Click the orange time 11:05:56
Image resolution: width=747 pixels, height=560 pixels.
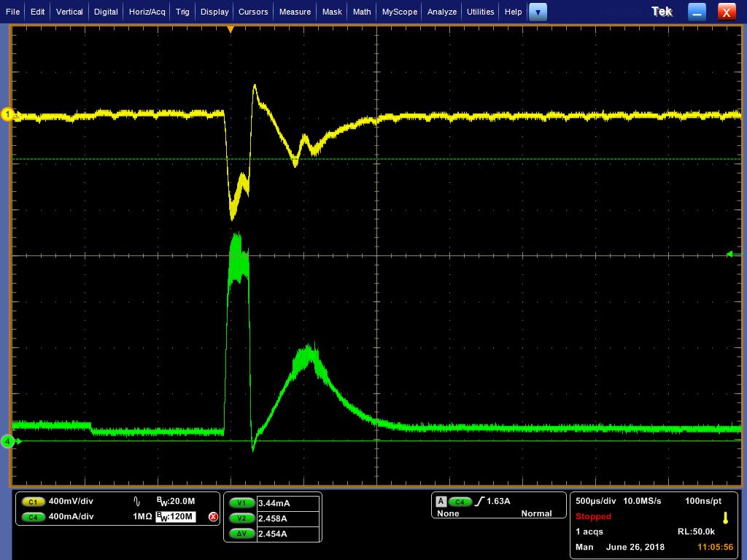715,547
